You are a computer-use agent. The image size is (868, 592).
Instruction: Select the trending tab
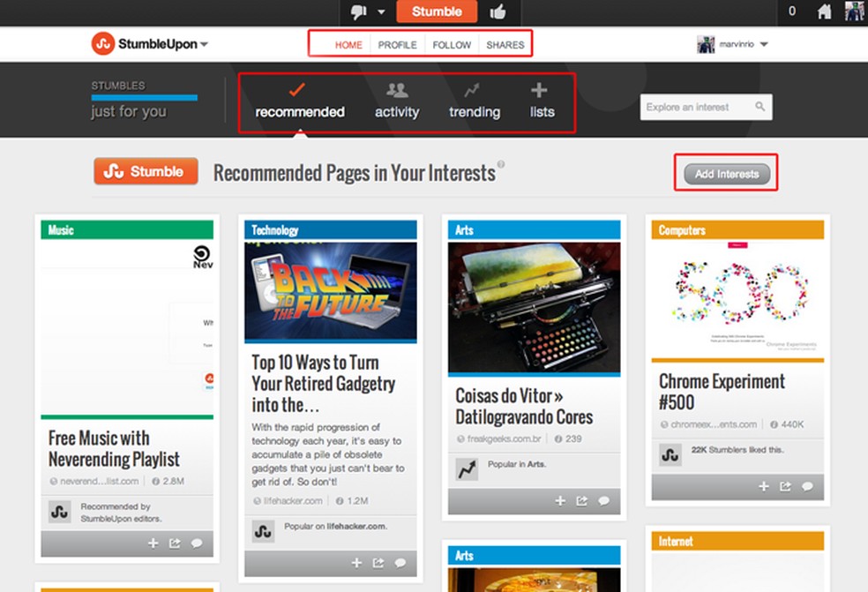click(475, 101)
